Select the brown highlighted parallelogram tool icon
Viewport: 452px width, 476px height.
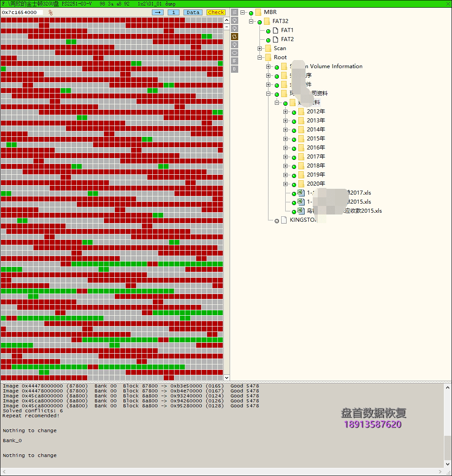(x=235, y=37)
